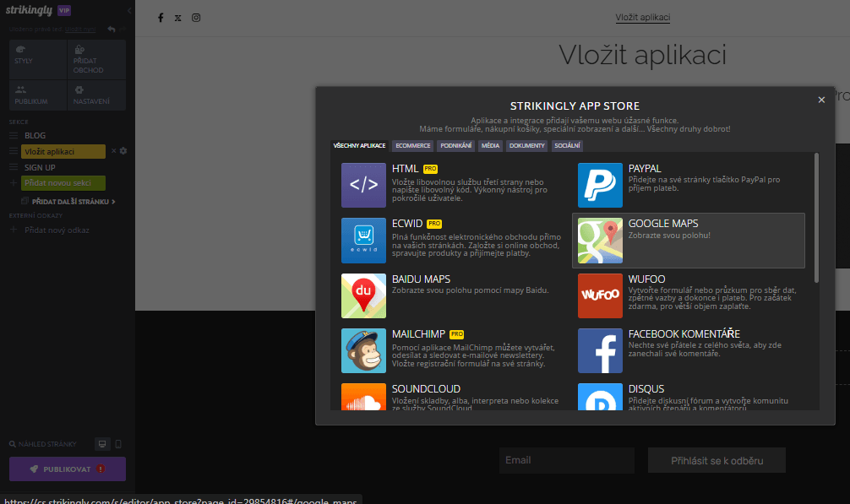
Task: Delete the Vložit aplikaci section with X
Action: coord(114,151)
